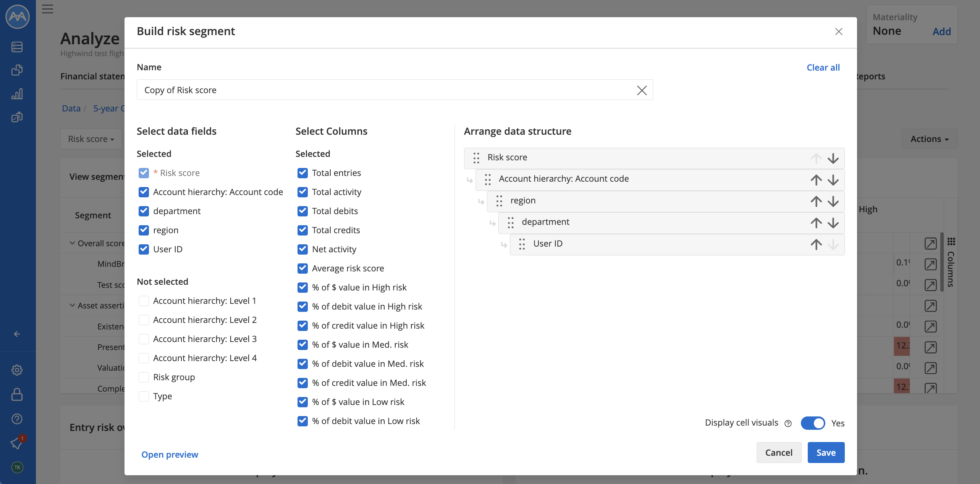The image size is (980, 484).
Task: Save the risk segment
Action: tap(826, 453)
